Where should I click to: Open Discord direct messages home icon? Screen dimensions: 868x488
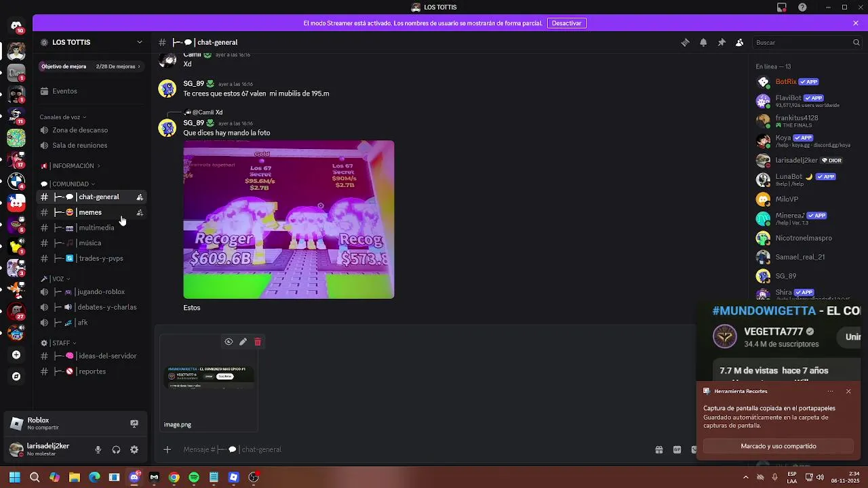pos(16,26)
